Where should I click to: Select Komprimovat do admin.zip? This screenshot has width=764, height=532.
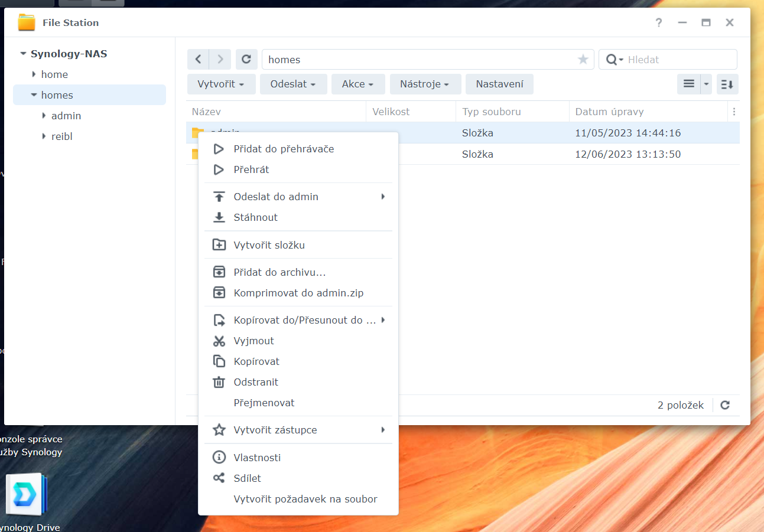click(x=298, y=293)
